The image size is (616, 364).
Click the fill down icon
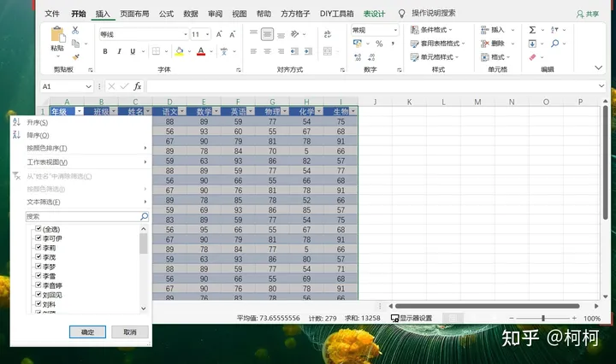pyautogui.click(x=532, y=44)
